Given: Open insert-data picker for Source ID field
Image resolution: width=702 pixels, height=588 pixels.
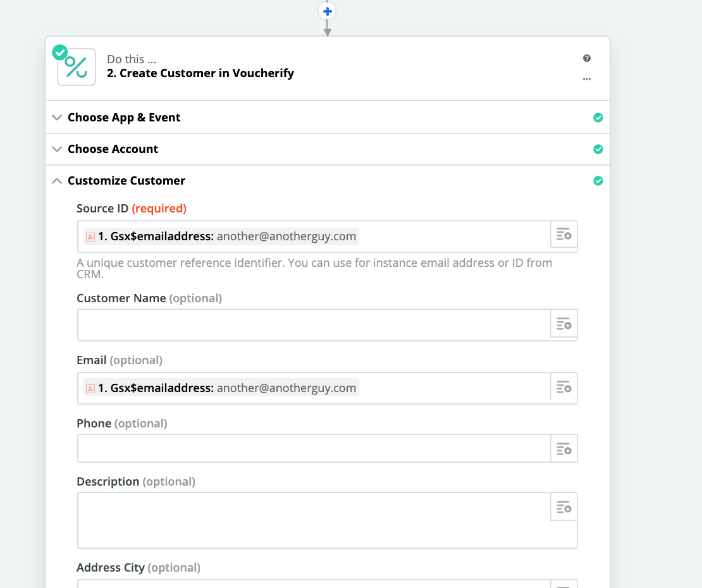Looking at the screenshot, I should (563, 234).
